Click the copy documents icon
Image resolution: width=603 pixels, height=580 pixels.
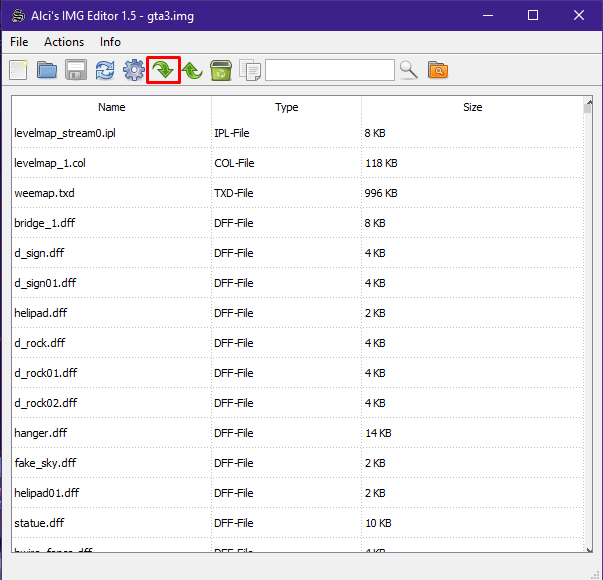250,70
